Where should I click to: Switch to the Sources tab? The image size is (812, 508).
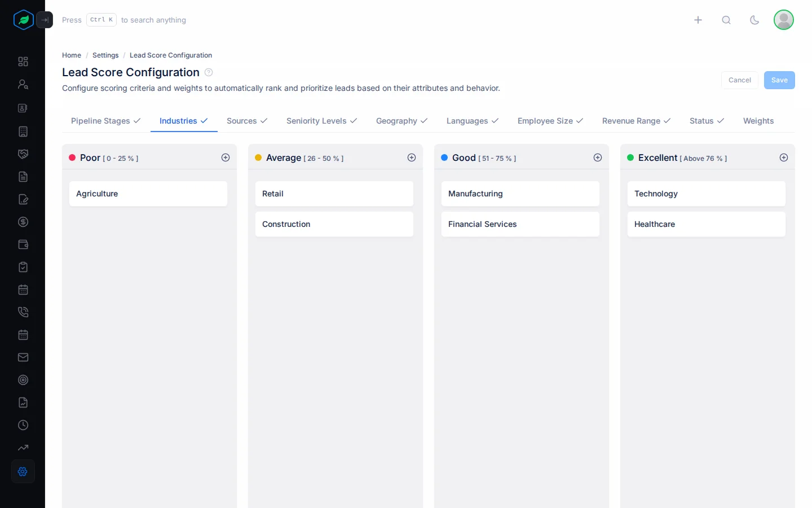[247, 121]
